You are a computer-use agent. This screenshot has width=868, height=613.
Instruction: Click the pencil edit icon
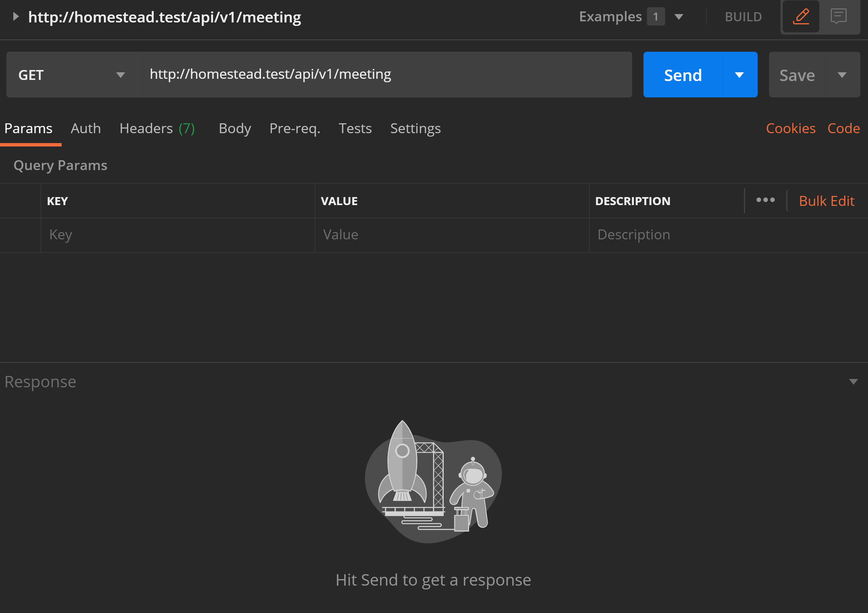pyautogui.click(x=801, y=16)
